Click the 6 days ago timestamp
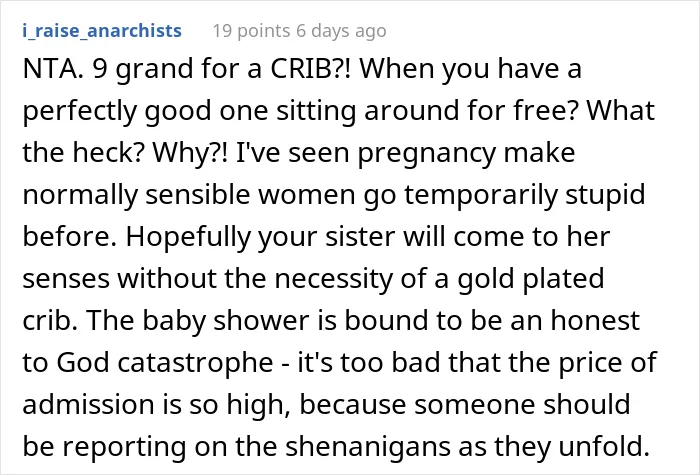Viewport: 700px width, 475px height. point(342,31)
